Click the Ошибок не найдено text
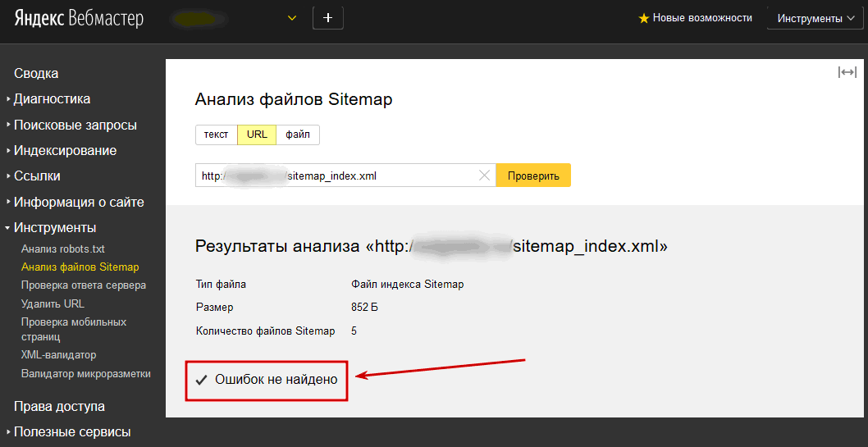Image resolution: width=868 pixels, height=447 pixels. pos(276,380)
